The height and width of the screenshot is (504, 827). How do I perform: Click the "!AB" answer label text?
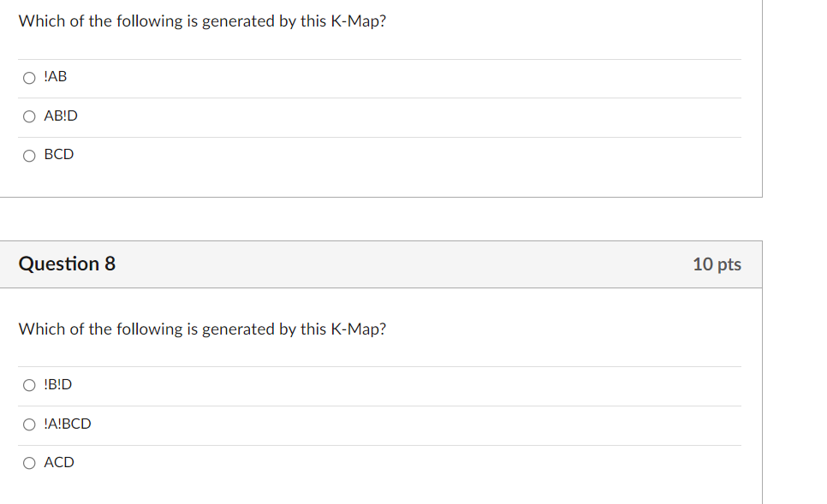tap(56, 77)
